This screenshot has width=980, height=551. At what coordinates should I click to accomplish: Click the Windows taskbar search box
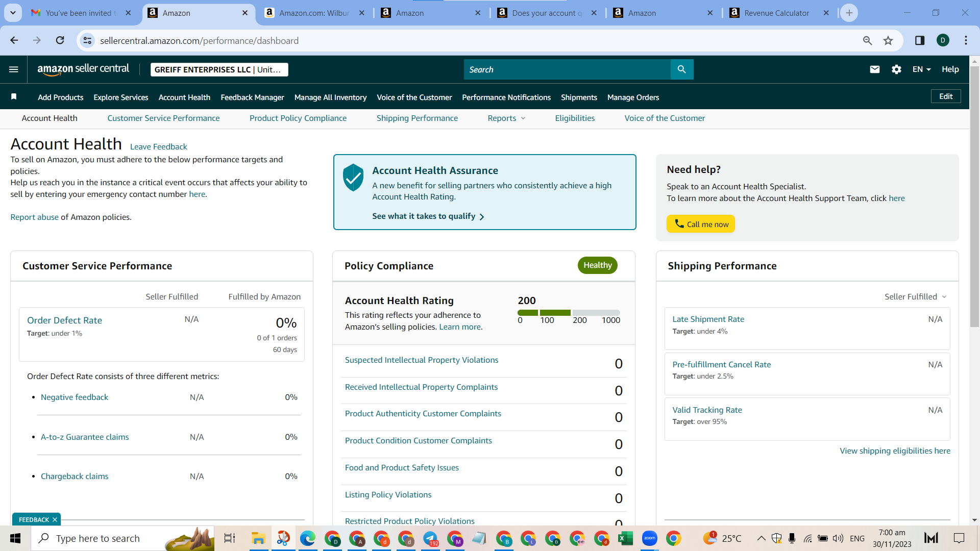point(122,538)
